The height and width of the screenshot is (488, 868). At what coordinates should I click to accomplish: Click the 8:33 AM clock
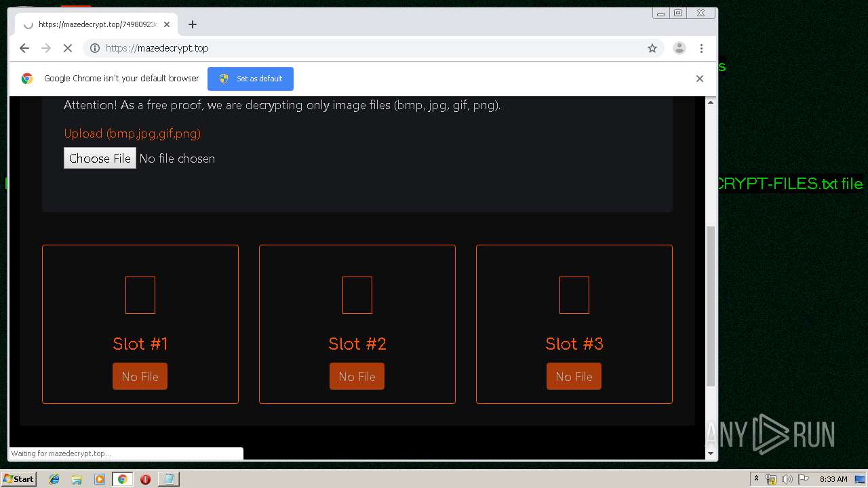point(833,479)
